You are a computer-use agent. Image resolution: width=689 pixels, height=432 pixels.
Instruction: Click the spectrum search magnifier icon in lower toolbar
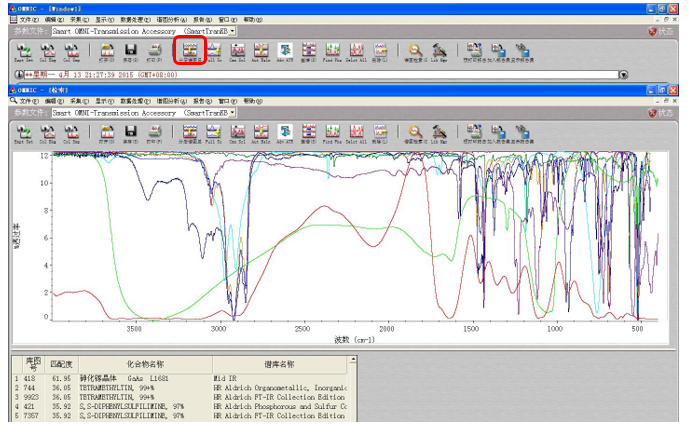click(415, 133)
